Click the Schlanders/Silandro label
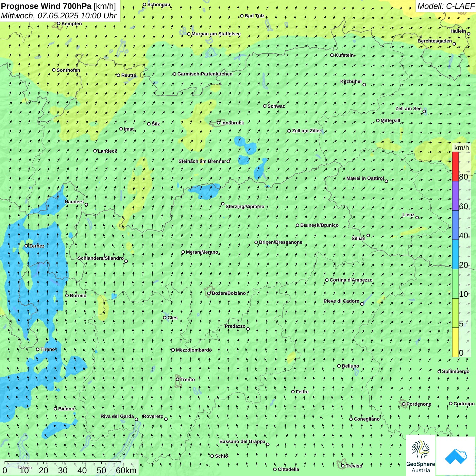The image size is (476, 476). click(x=101, y=258)
